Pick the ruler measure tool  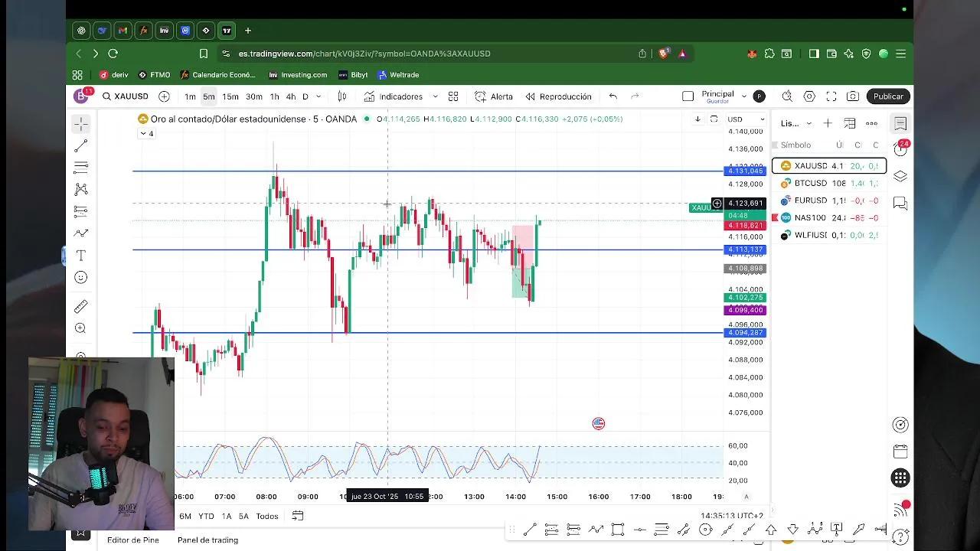coord(80,307)
